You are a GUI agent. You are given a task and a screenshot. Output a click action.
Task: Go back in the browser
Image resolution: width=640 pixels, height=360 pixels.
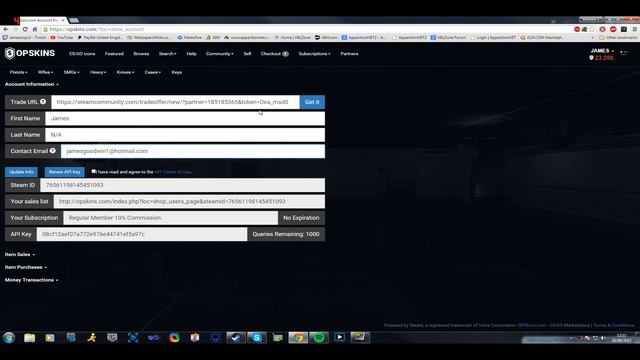[x=6, y=29]
